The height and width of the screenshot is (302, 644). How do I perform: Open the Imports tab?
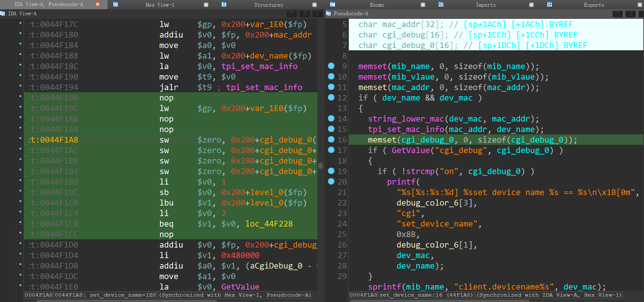tap(486, 5)
